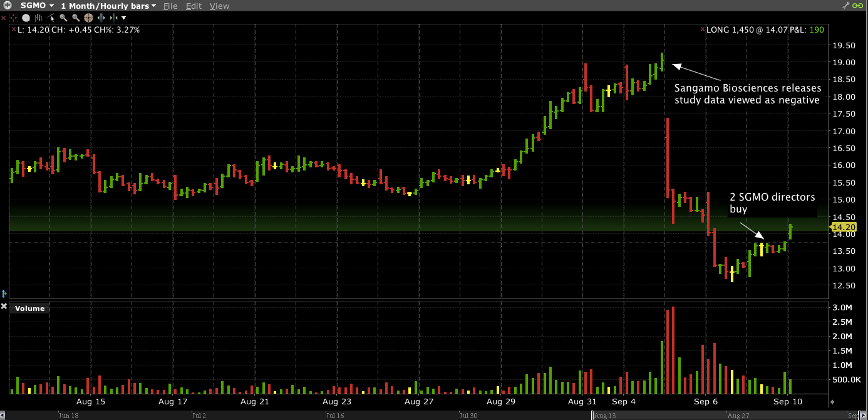Open the 1 Month/Hourly bars period dropdown

[153, 6]
